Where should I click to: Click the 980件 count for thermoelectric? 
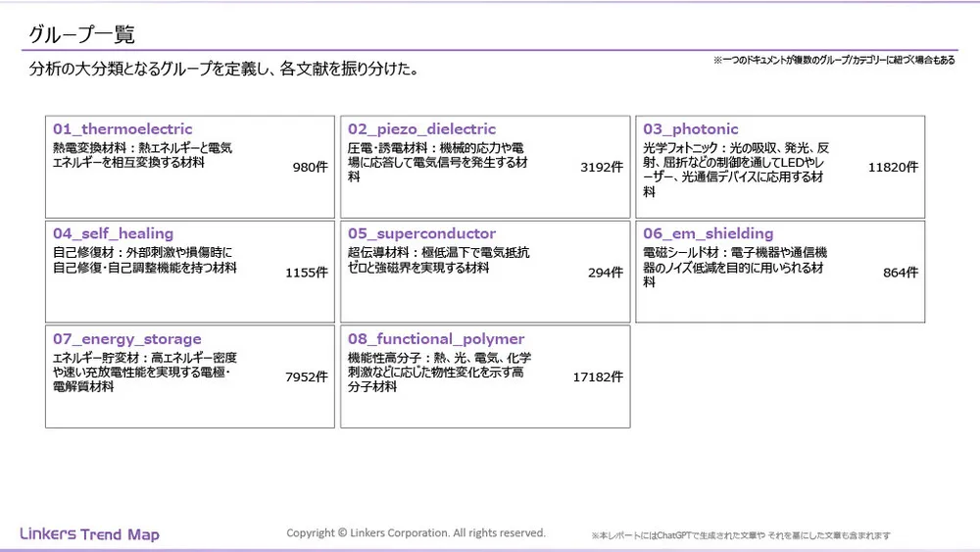point(310,168)
